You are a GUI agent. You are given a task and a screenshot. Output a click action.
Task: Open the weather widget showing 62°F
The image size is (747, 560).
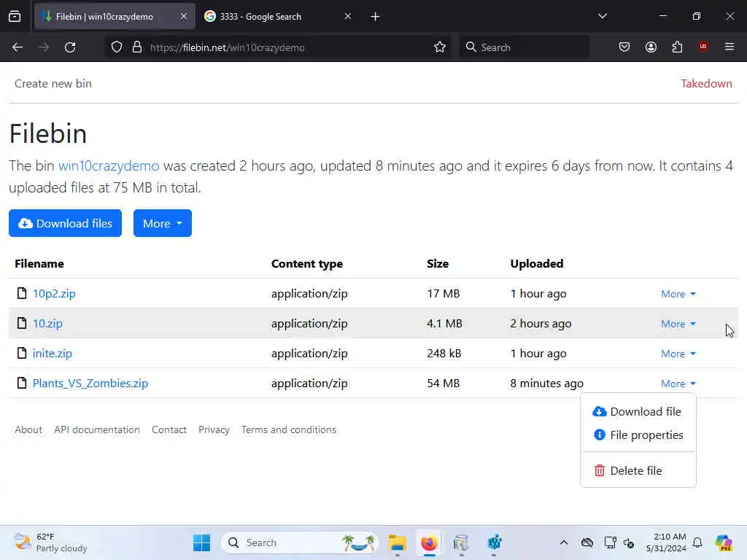[x=50, y=542]
